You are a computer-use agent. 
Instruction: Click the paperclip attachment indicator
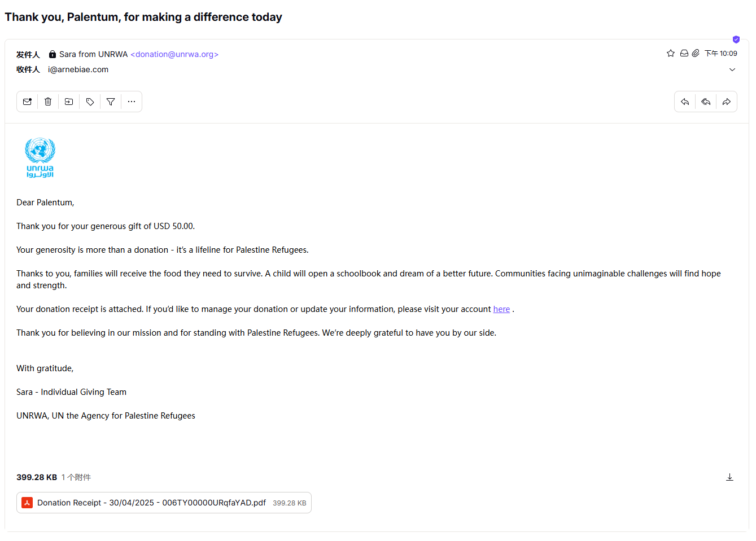(696, 53)
